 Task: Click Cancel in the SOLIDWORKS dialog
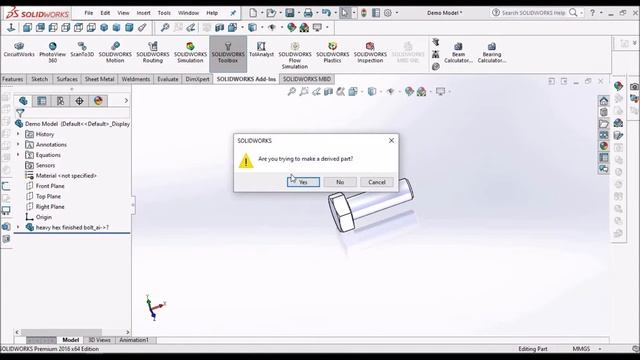tap(377, 182)
